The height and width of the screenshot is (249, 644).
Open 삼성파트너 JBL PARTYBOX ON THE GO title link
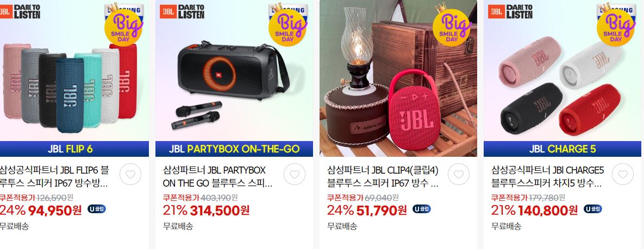coord(218,176)
